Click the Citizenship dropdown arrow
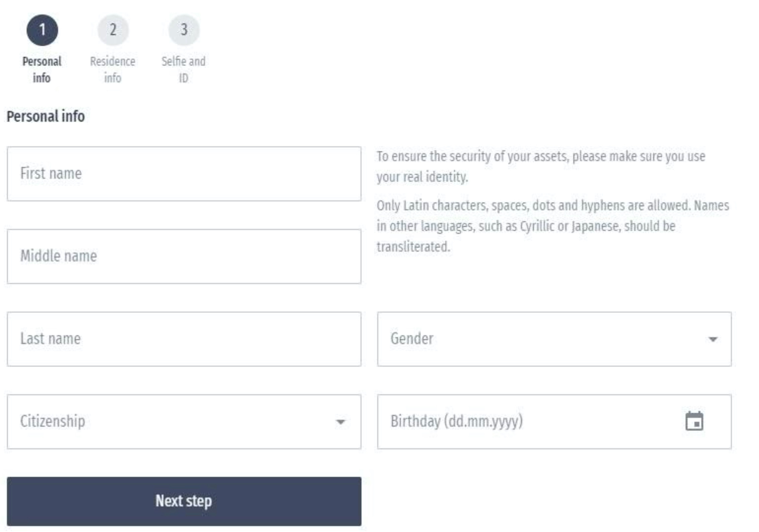The width and height of the screenshot is (759, 532). coord(340,422)
